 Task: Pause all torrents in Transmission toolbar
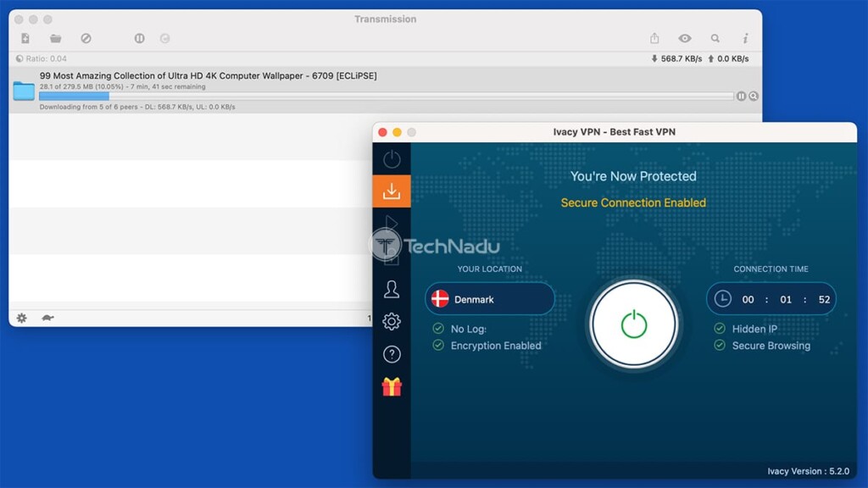click(x=140, y=38)
